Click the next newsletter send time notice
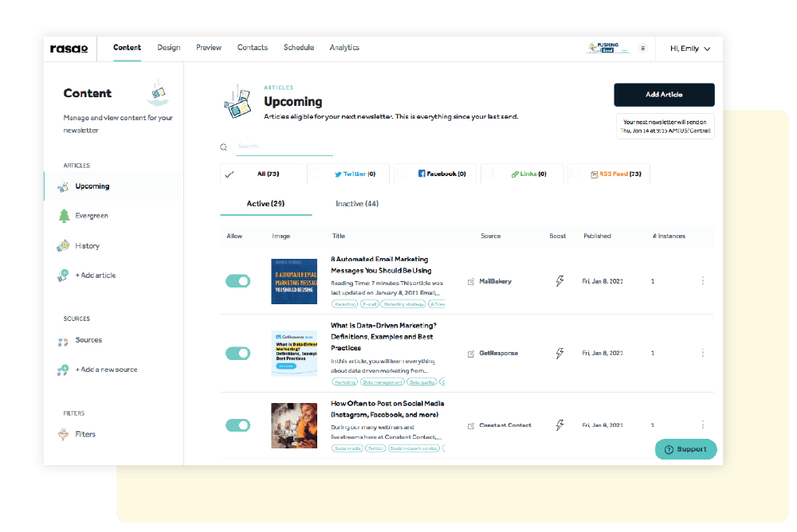Viewport: 797px width, 532px height. tap(665, 126)
